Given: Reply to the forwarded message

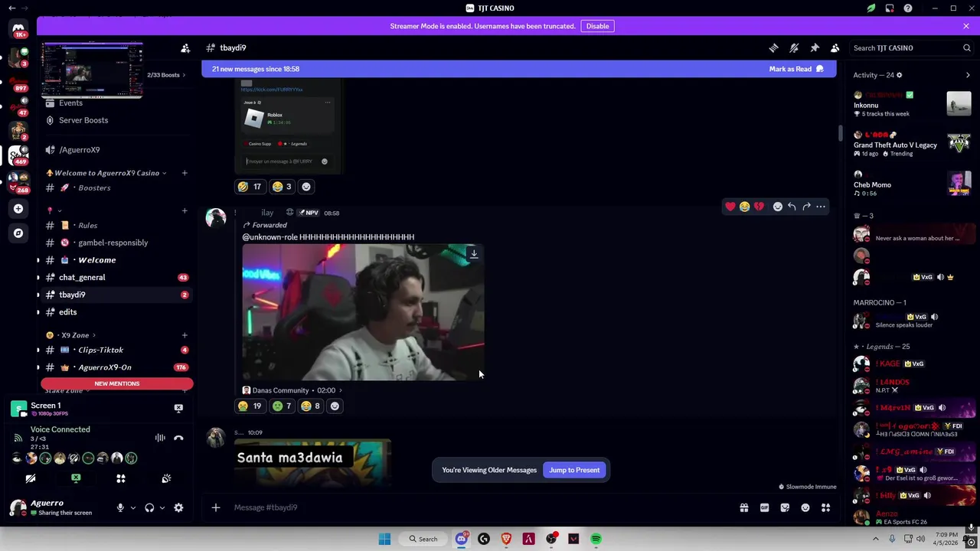Looking at the screenshot, I should click(x=792, y=207).
